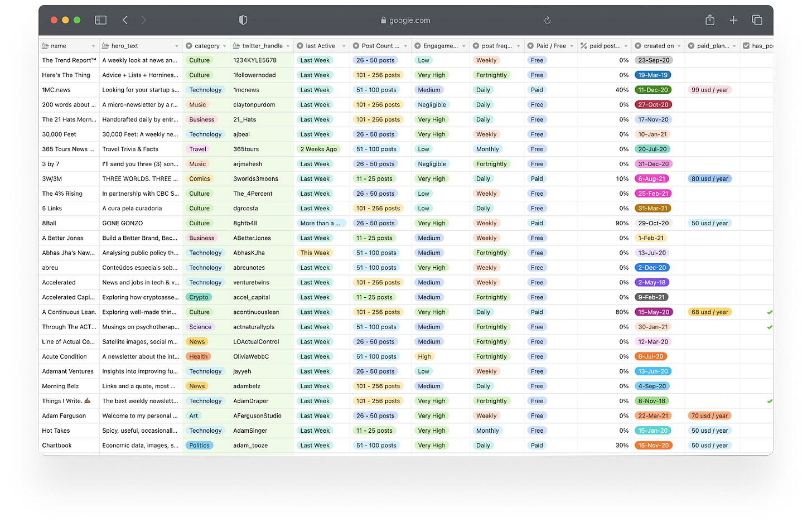The image size is (812, 527).
Task: Open the category column dropdown arrow
Action: (x=225, y=46)
